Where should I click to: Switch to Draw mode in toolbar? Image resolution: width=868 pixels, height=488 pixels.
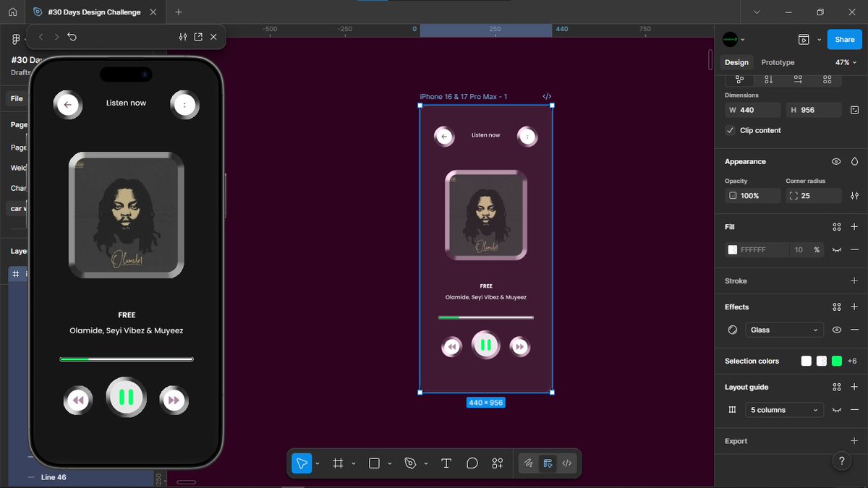(529, 463)
